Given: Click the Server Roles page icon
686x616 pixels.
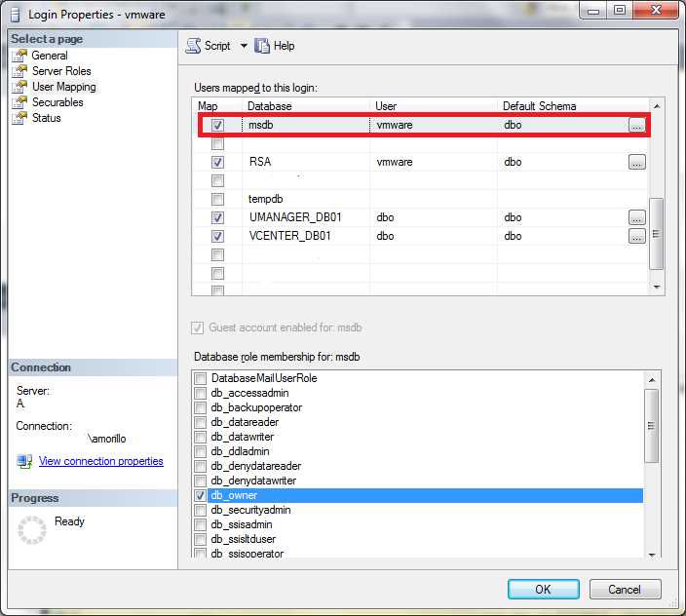Looking at the screenshot, I should pyautogui.click(x=19, y=71).
